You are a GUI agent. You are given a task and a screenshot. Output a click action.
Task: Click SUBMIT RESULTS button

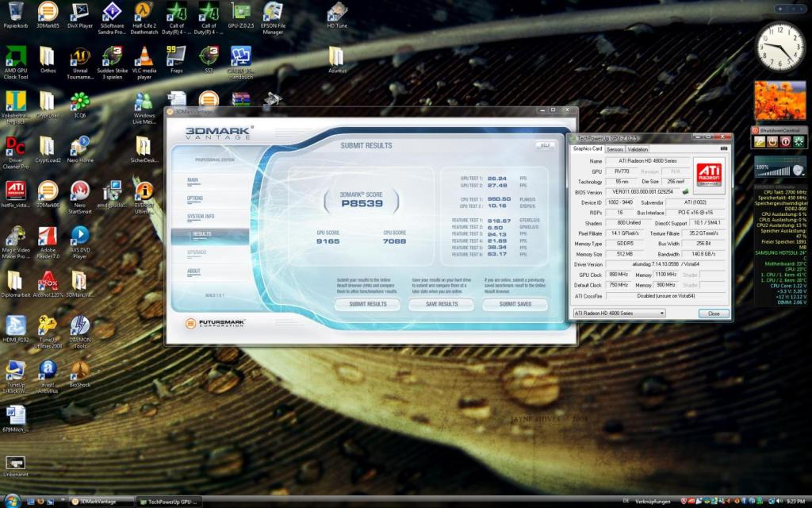368,304
